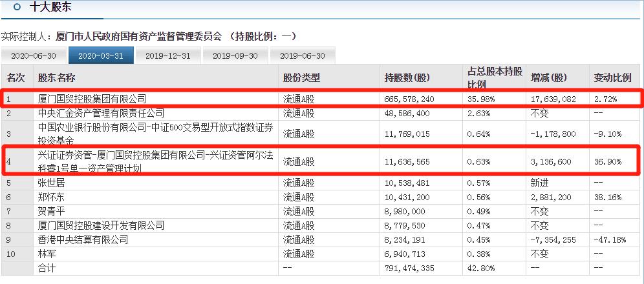Click change amount 3,136,600
This screenshot has height=284, width=644.
[x=550, y=162]
